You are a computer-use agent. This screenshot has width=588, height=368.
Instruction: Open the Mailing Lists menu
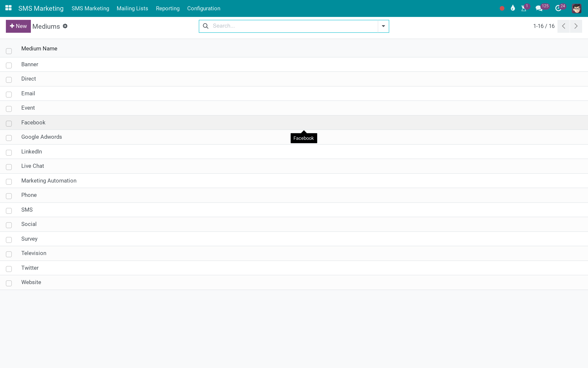coord(132,8)
